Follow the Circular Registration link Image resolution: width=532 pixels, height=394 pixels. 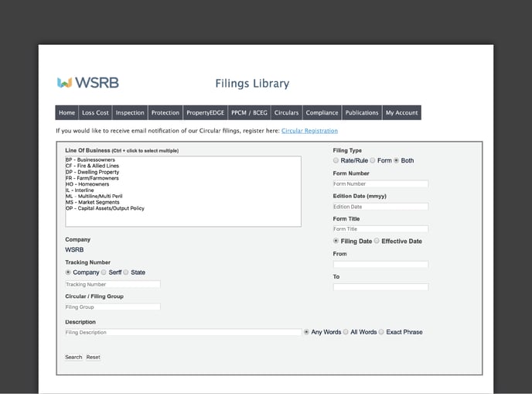[x=309, y=131]
